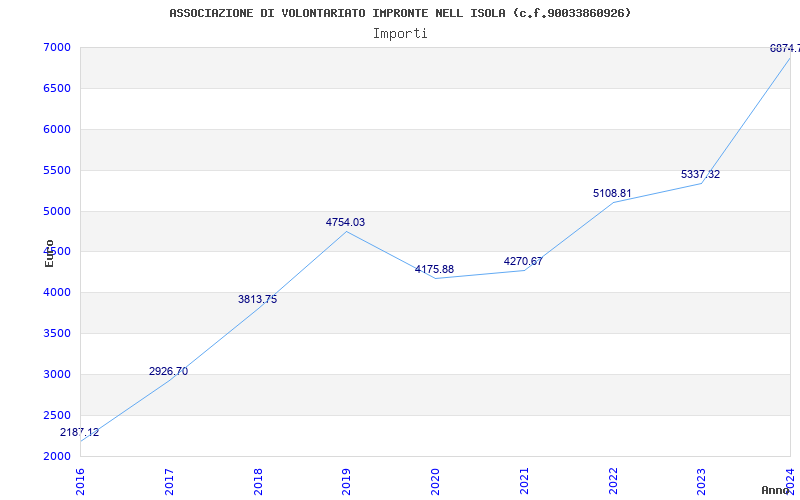Click the x-axis year 2017

coord(169,481)
